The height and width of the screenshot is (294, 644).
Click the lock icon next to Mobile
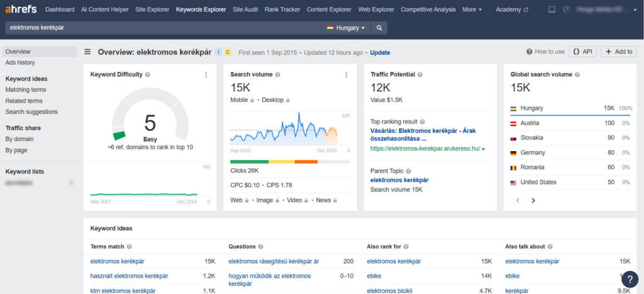252,100
